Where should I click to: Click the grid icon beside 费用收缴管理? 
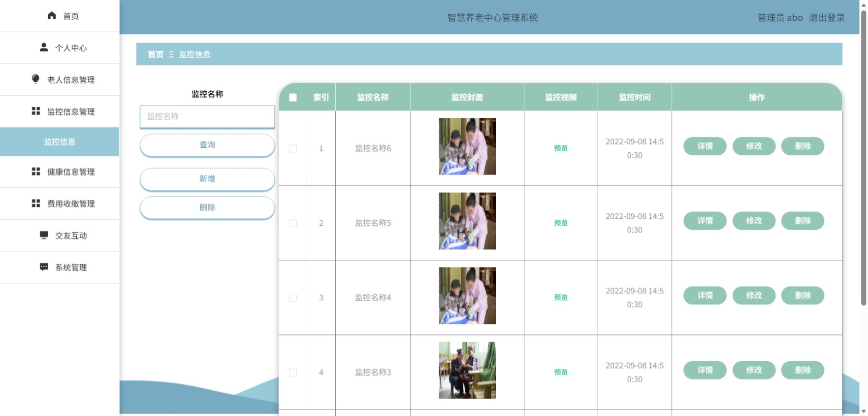point(36,203)
